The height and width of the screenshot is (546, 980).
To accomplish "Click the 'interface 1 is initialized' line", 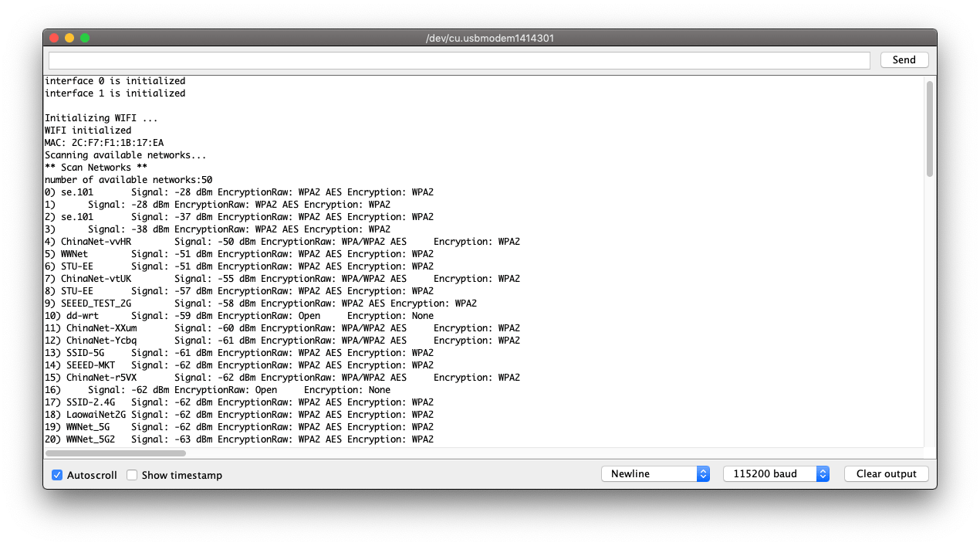I will (115, 93).
